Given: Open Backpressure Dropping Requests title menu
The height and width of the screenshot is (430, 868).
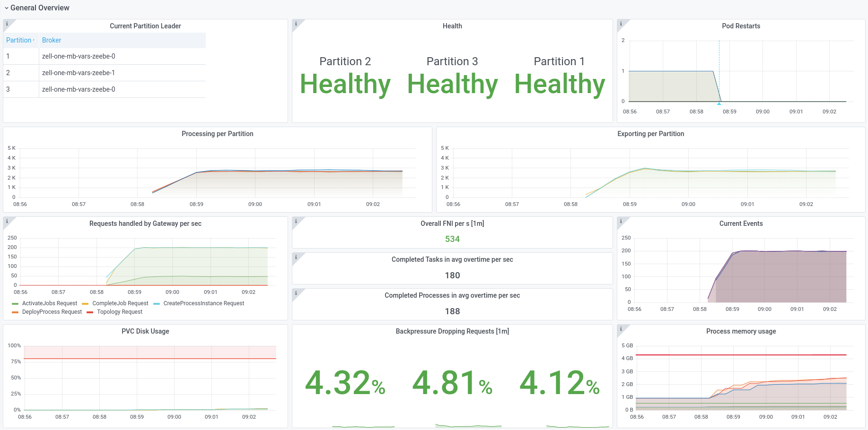Looking at the screenshot, I should 452,331.
